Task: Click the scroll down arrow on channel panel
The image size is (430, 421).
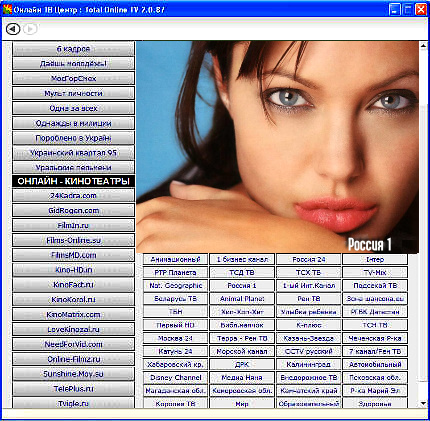Action: point(423,403)
